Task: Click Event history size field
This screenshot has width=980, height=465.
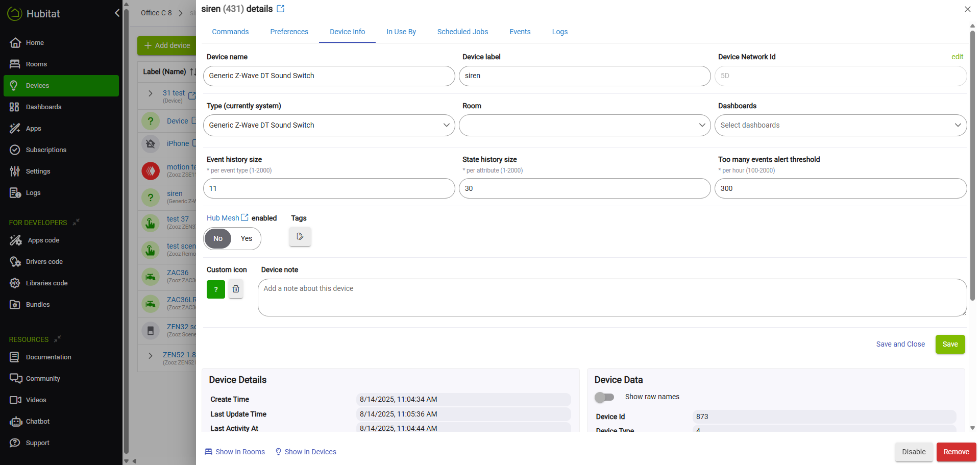Action: click(329, 188)
